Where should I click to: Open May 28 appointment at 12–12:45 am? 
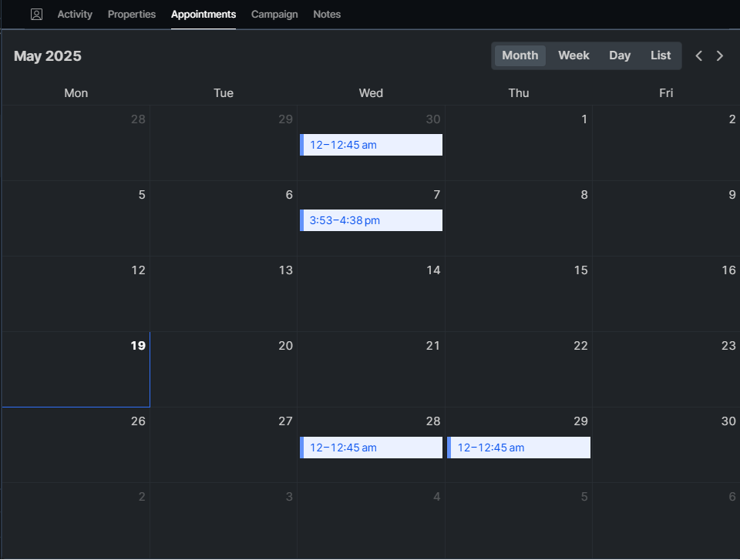pos(371,448)
